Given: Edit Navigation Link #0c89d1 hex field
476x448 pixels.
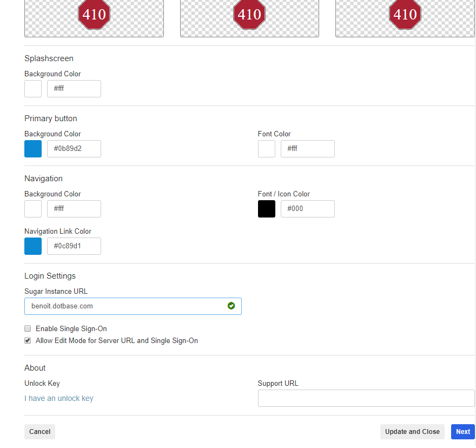Looking at the screenshot, I should [x=74, y=246].
